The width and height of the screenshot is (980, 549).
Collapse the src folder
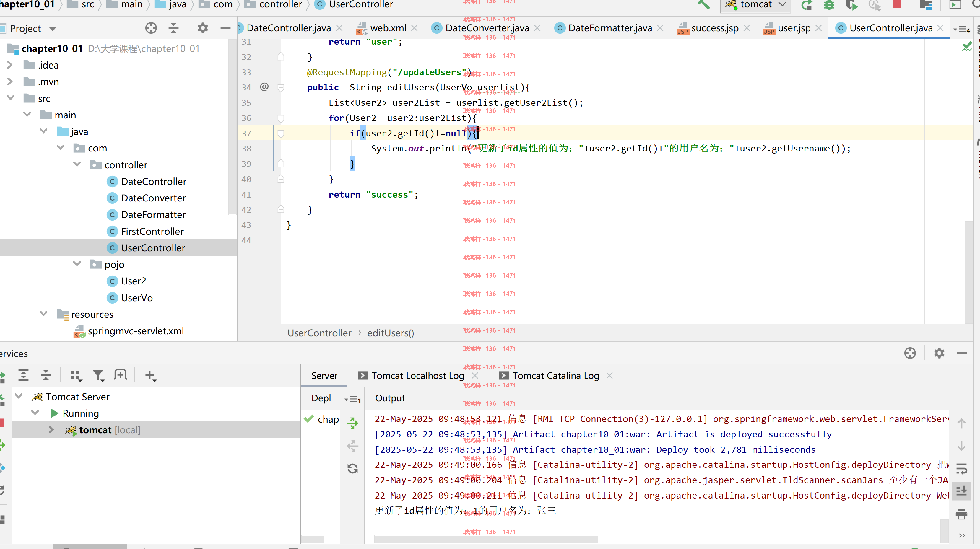coord(10,98)
